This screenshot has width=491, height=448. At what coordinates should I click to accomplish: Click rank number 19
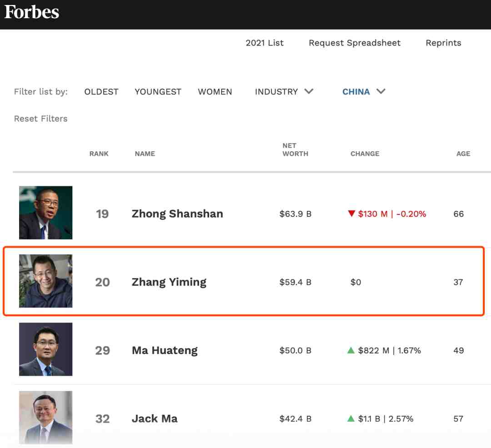[102, 214]
